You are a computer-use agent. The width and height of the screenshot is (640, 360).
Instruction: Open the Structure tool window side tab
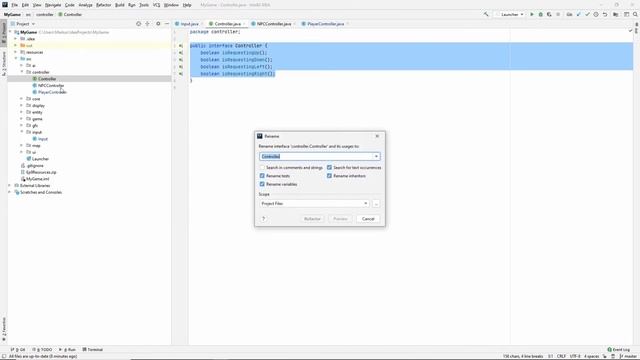[x=4, y=63]
